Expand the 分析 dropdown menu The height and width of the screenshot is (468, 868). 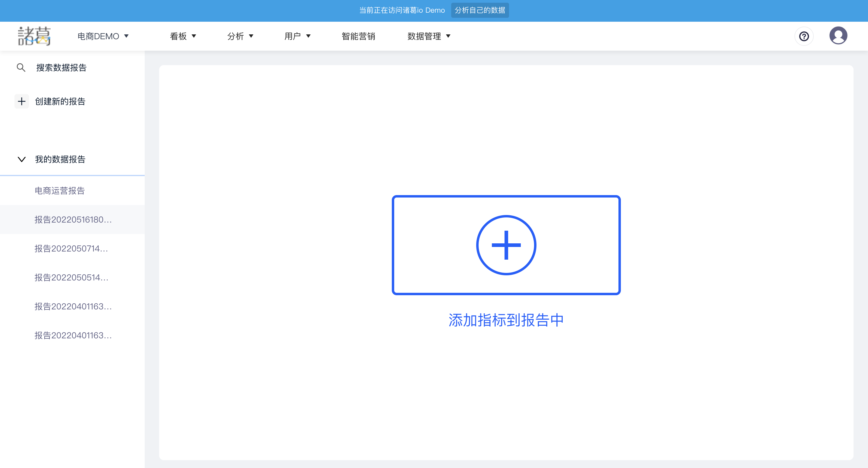pos(240,36)
